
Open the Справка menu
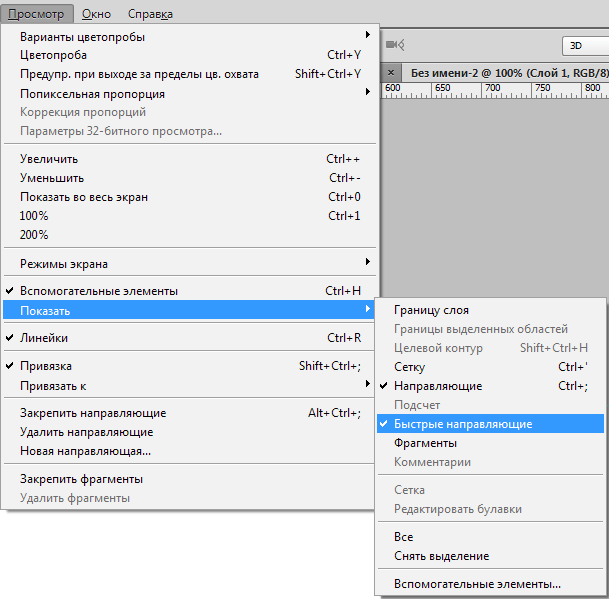coord(150,14)
